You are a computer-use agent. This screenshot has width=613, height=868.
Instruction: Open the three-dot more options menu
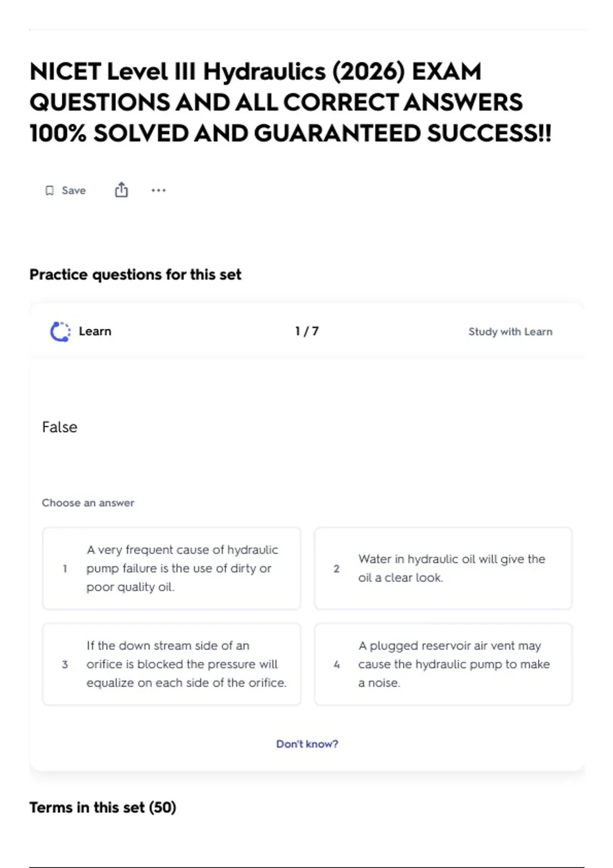pos(158,190)
